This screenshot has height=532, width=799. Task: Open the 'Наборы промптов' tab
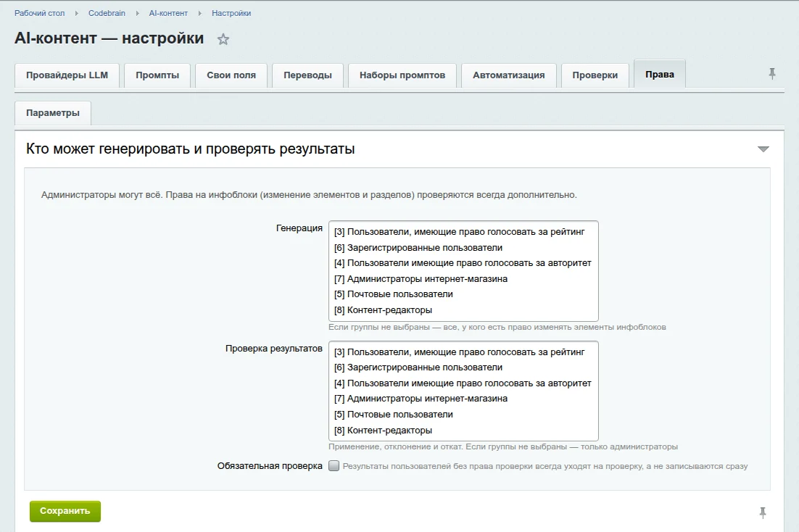point(402,75)
